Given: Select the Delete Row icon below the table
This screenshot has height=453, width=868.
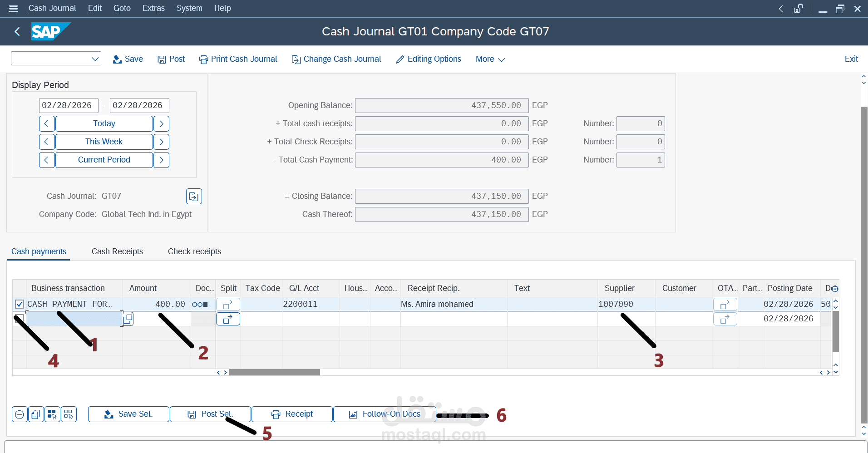Looking at the screenshot, I should click(x=20, y=414).
